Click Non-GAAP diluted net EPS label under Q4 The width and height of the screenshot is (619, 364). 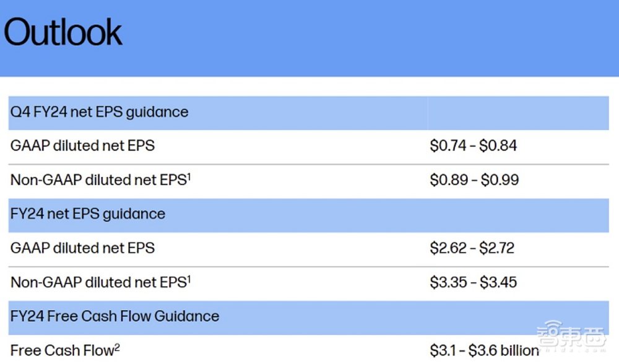98,180
